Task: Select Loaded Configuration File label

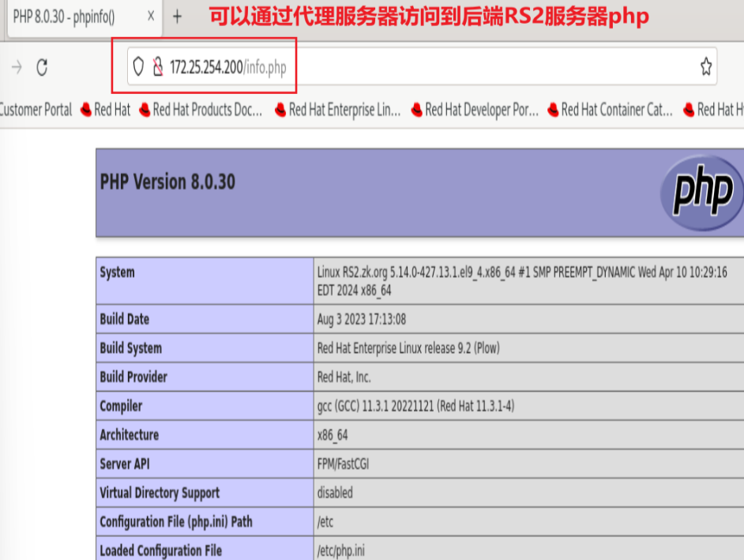Action: [161, 551]
